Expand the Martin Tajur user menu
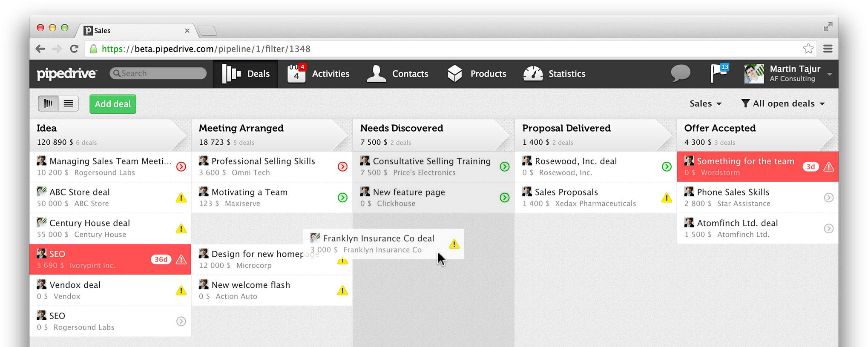This screenshot has width=868, height=347. 830,74
